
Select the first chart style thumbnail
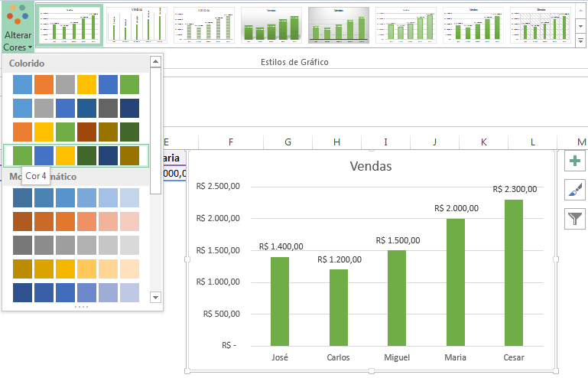(70, 25)
